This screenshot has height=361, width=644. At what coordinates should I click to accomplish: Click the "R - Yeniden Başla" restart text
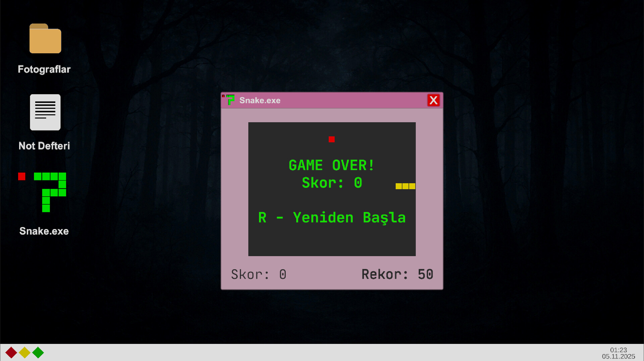click(332, 218)
